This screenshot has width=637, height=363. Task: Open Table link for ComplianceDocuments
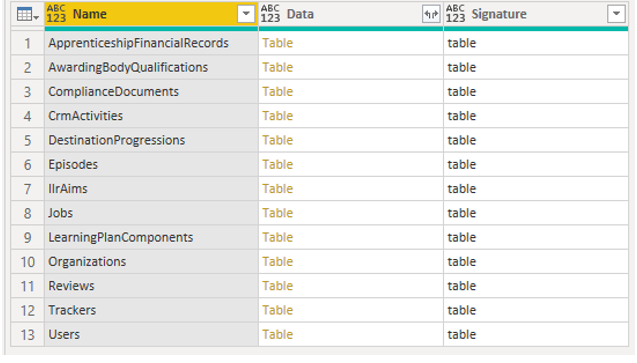(277, 92)
